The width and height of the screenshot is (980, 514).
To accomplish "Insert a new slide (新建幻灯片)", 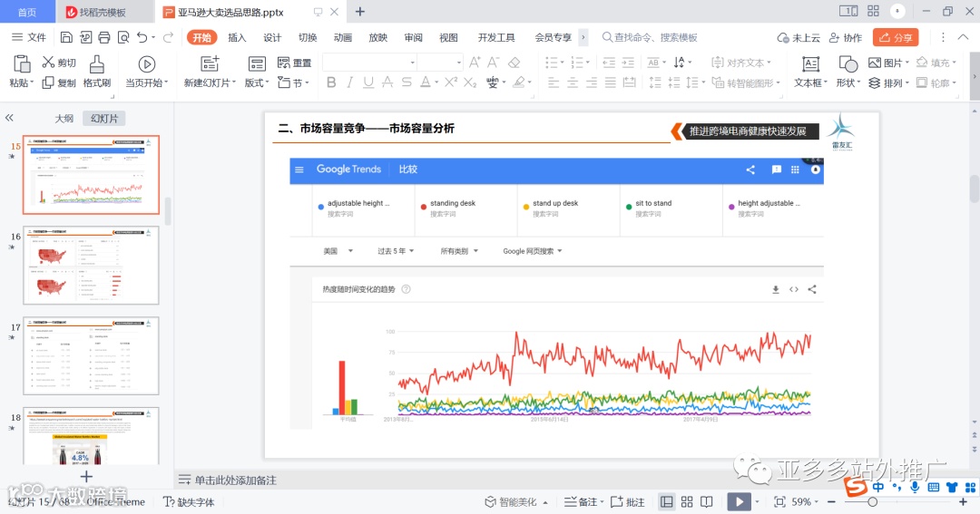I will tap(210, 72).
